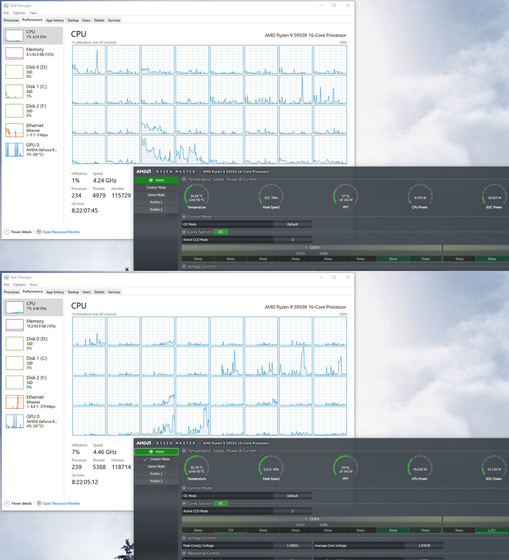Screen dimensions: 509x560
Task: Select Ethernet thumbnail showing R: 379 Mbps
Action: 33,402
